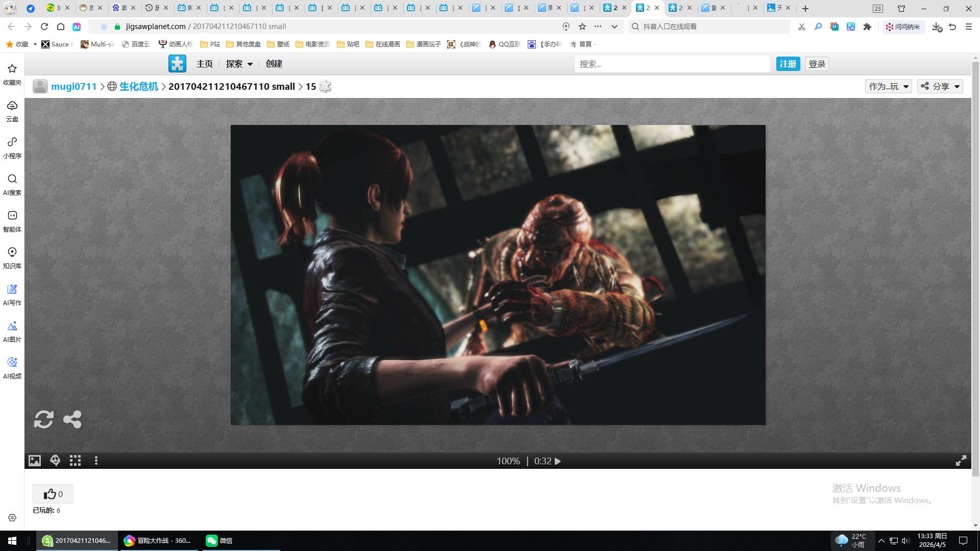Expand the 分享 dropdown button
The height and width of the screenshot is (551, 980).
coord(940,86)
